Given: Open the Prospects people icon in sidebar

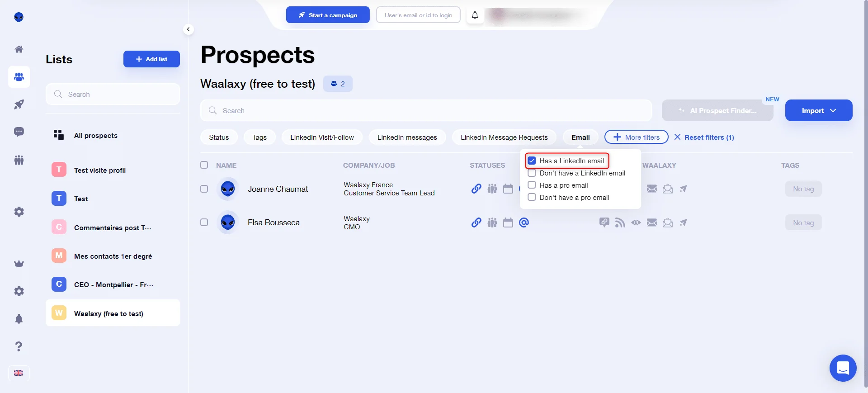Looking at the screenshot, I should [19, 77].
